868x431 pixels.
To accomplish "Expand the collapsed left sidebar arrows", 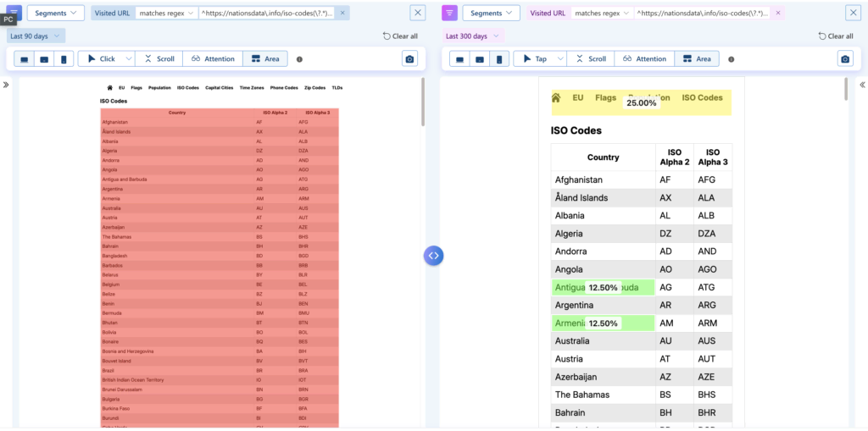I will [x=6, y=85].
